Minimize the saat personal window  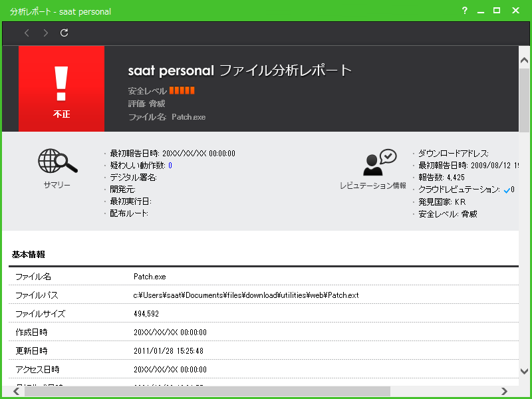pyautogui.click(x=481, y=12)
